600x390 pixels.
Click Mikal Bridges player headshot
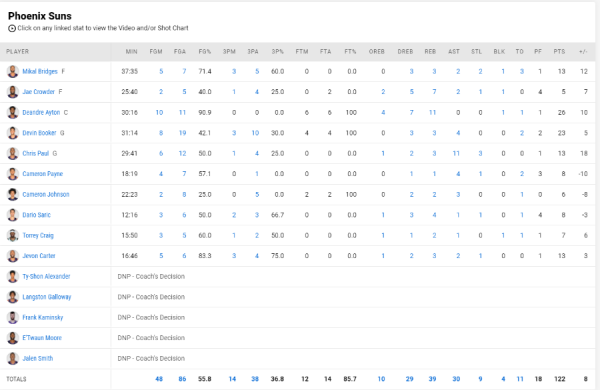13,72
